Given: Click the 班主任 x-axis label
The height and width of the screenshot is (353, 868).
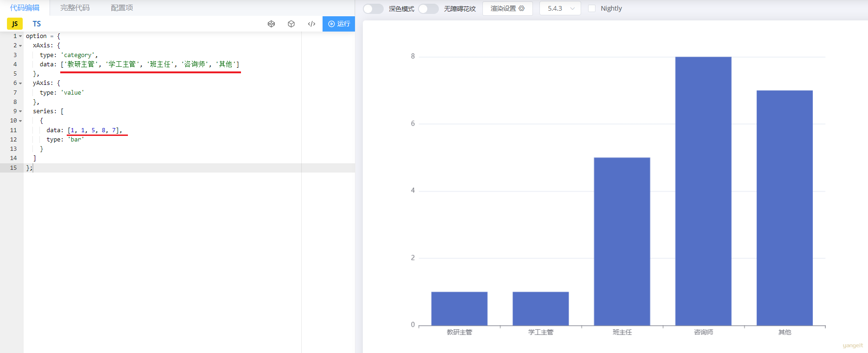Looking at the screenshot, I should pos(622,332).
